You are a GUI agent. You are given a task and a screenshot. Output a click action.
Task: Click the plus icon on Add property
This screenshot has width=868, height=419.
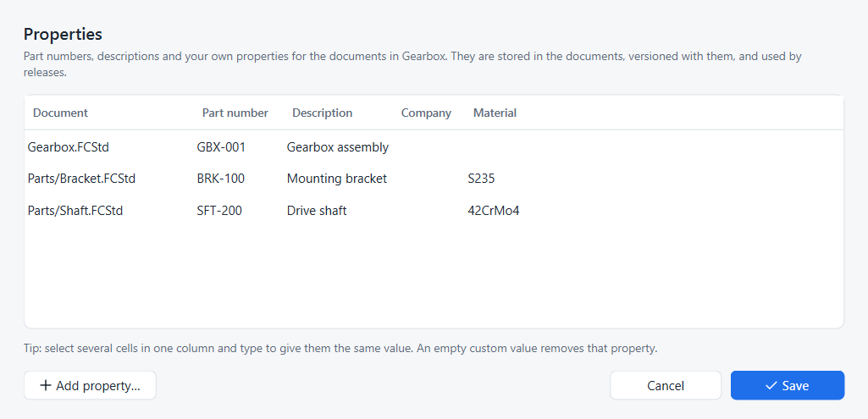click(x=46, y=385)
